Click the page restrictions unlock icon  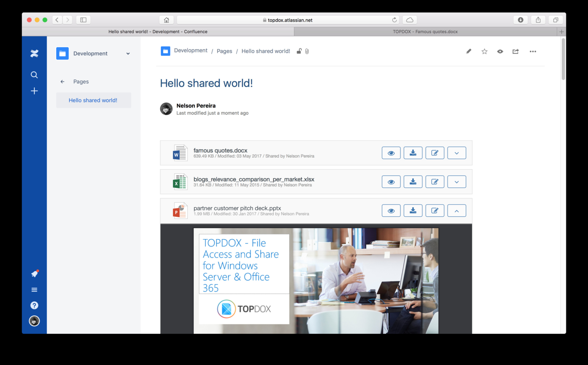tap(299, 51)
